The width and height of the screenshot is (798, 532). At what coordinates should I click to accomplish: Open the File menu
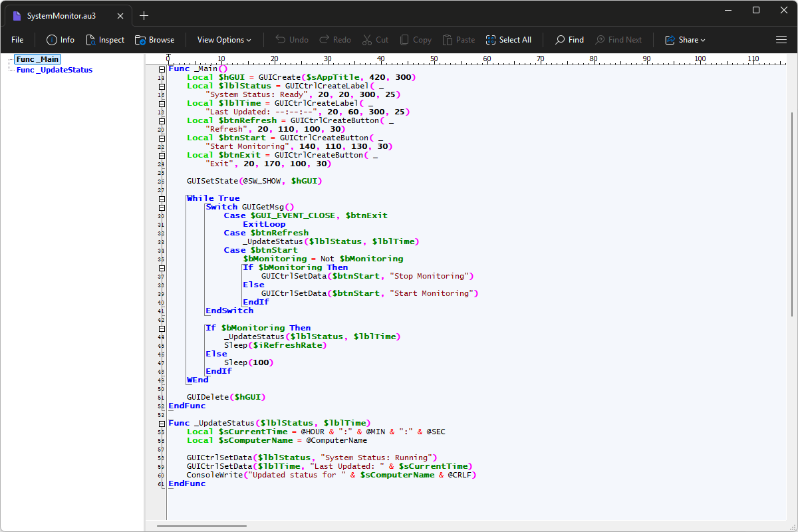[x=17, y=40]
